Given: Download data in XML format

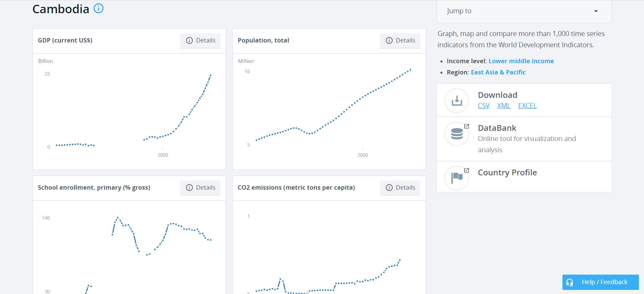Looking at the screenshot, I should coord(504,106).
